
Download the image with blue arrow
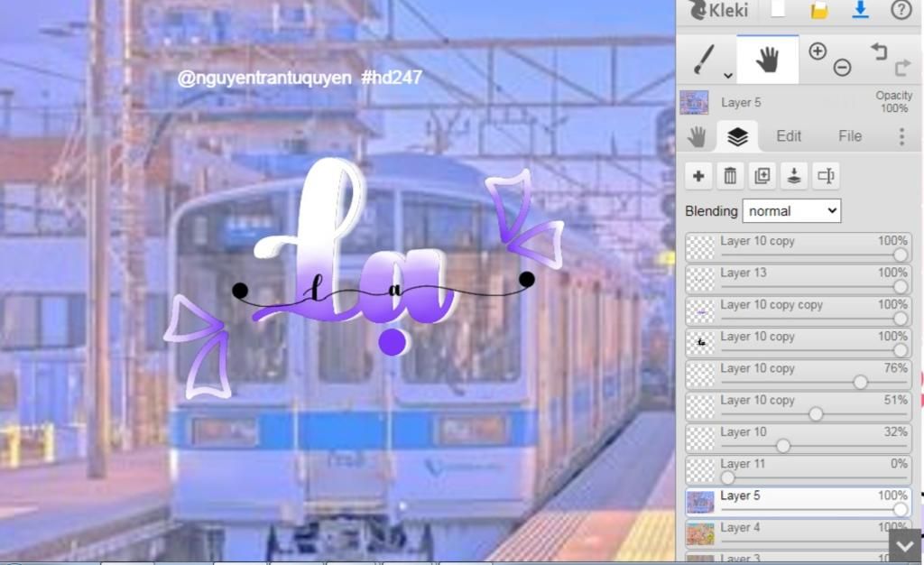860,9
